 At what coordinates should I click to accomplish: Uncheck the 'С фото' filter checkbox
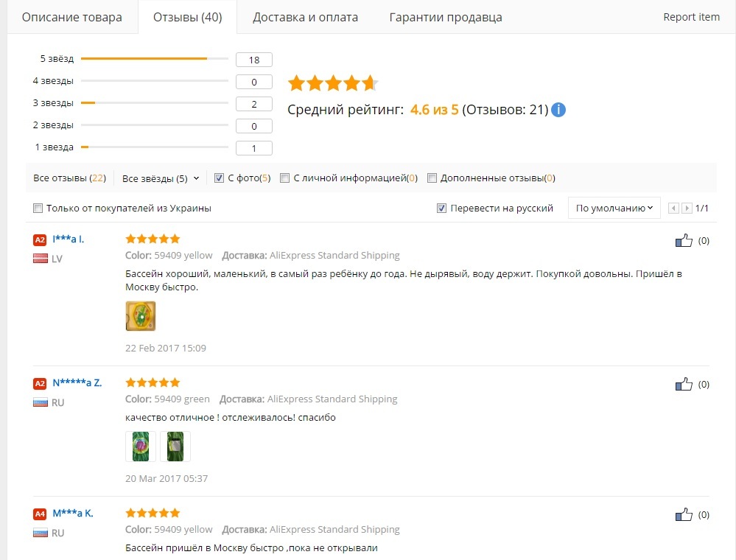[219, 178]
